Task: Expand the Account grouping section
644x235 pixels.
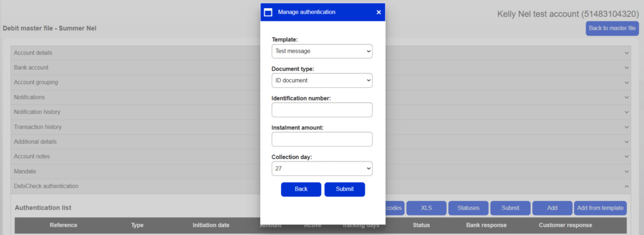Action: click(x=321, y=82)
